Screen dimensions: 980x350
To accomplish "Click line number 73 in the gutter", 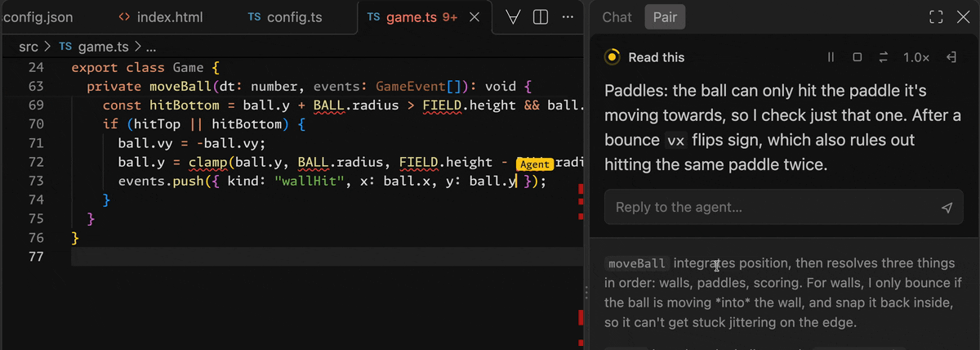I will (x=35, y=181).
